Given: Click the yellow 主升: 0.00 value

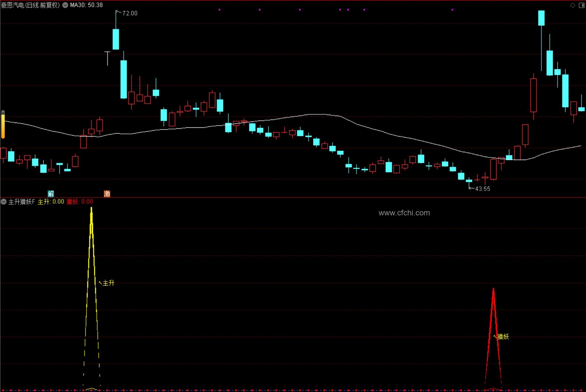Looking at the screenshot, I should click(x=51, y=202).
